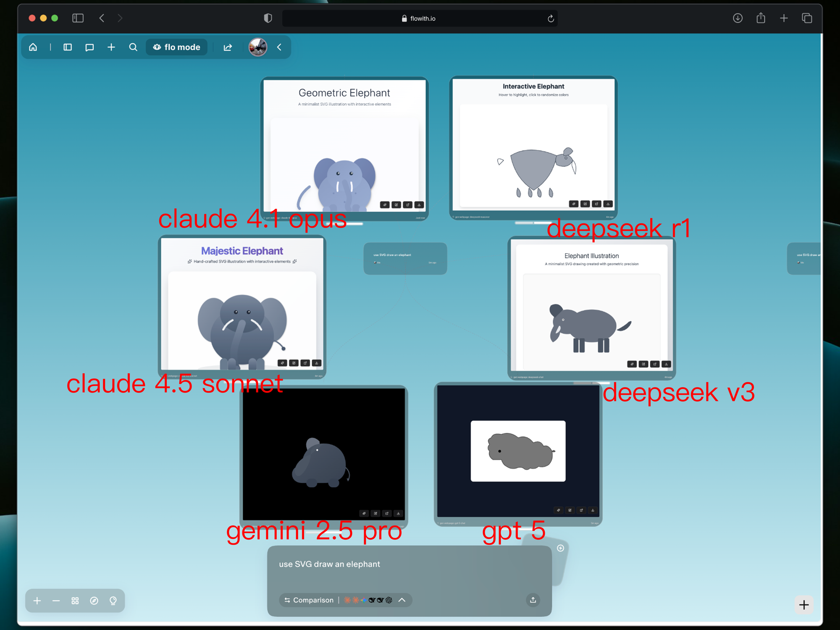Click the share arrow icon in toolbar

[x=228, y=47]
